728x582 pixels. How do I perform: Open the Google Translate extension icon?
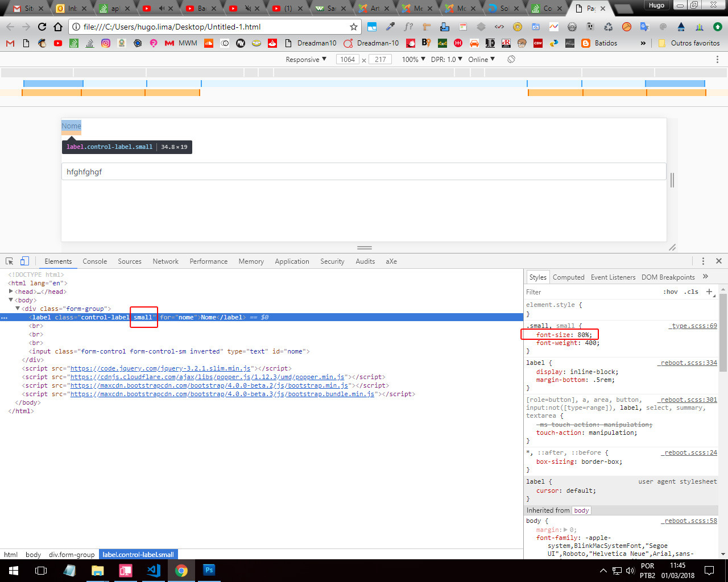(644, 27)
